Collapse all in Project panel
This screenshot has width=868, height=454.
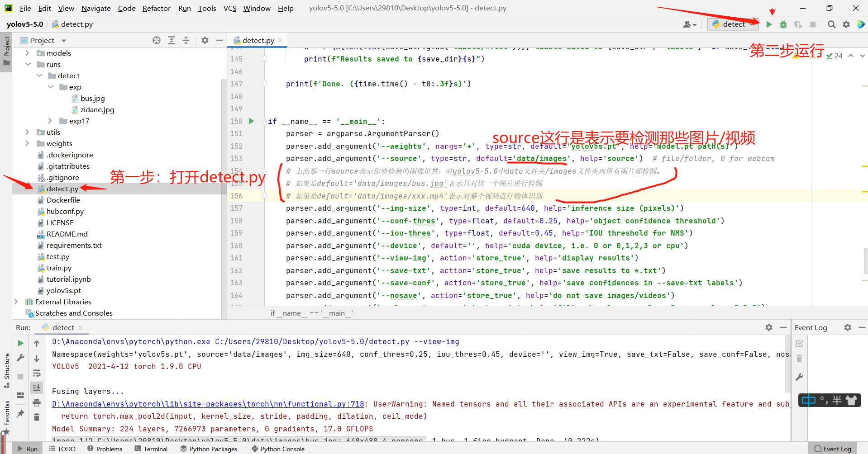pyautogui.click(x=186, y=40)
